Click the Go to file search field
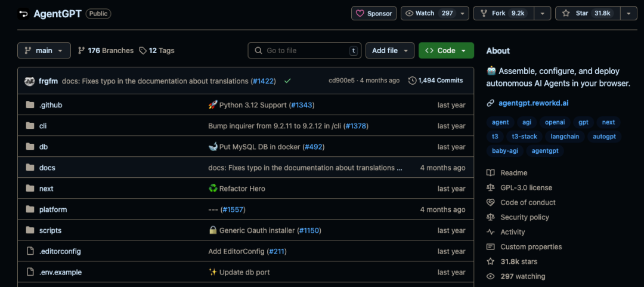644x287 pixels. (304, 51)
